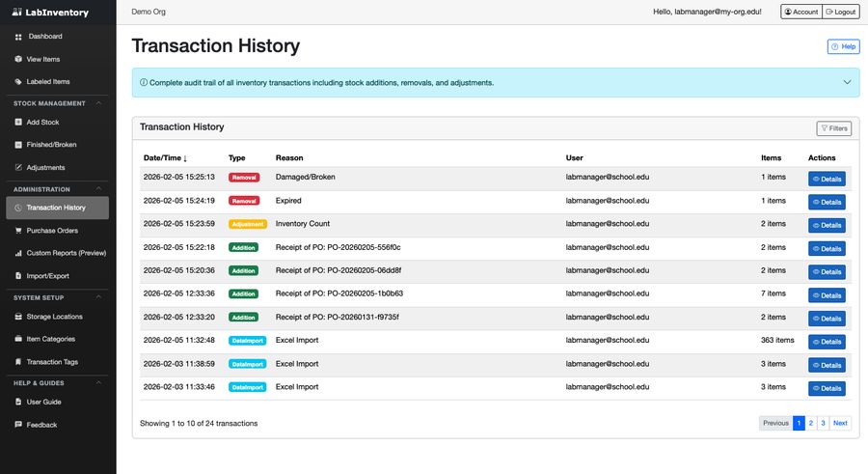
Task: Click the Adjustments pencil icon
Action: coord(18,167)
